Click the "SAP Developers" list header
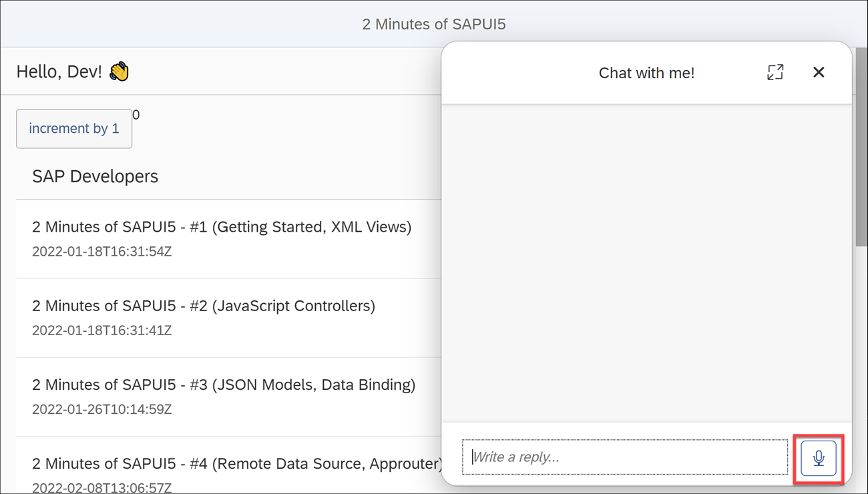 (95, 176)
